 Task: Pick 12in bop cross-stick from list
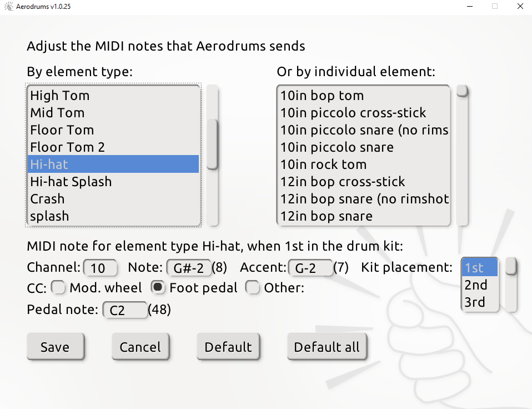[363, 182]
